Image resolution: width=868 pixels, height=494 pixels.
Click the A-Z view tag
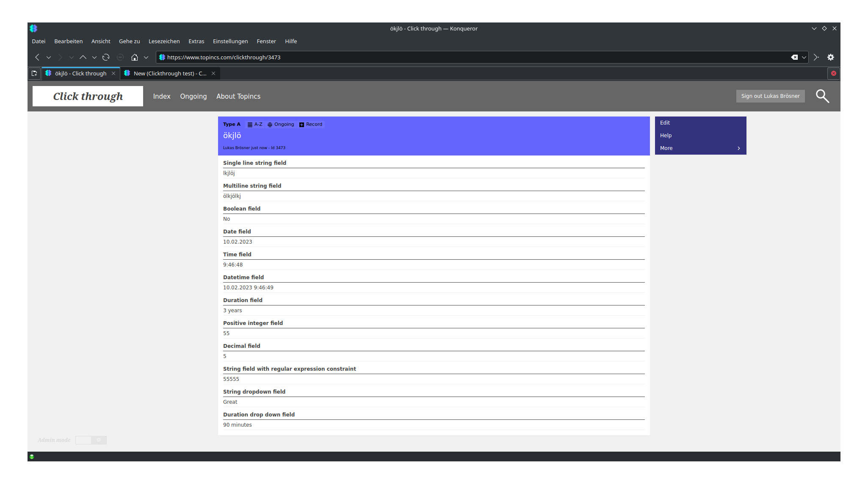tap(255, 125)
